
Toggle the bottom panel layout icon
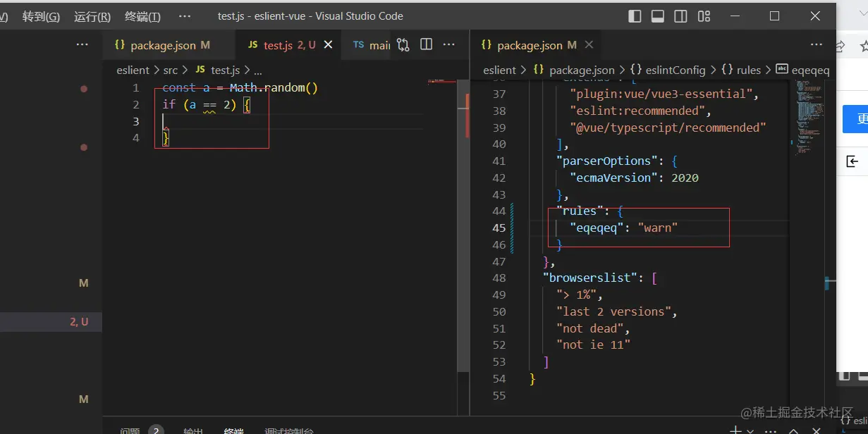pyautogui.click(x=658, y=16)
